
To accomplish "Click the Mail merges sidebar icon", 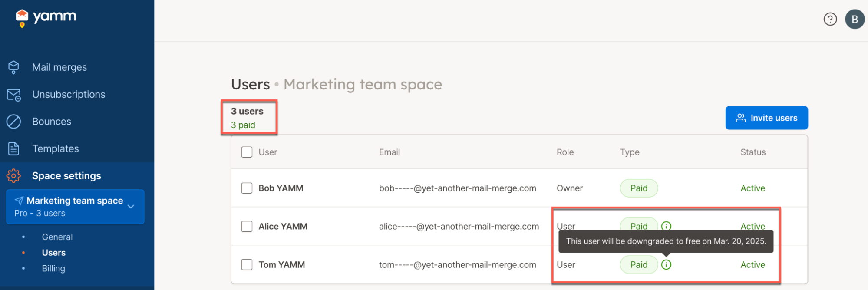I will pyautogui.click(x=13, y=67).
